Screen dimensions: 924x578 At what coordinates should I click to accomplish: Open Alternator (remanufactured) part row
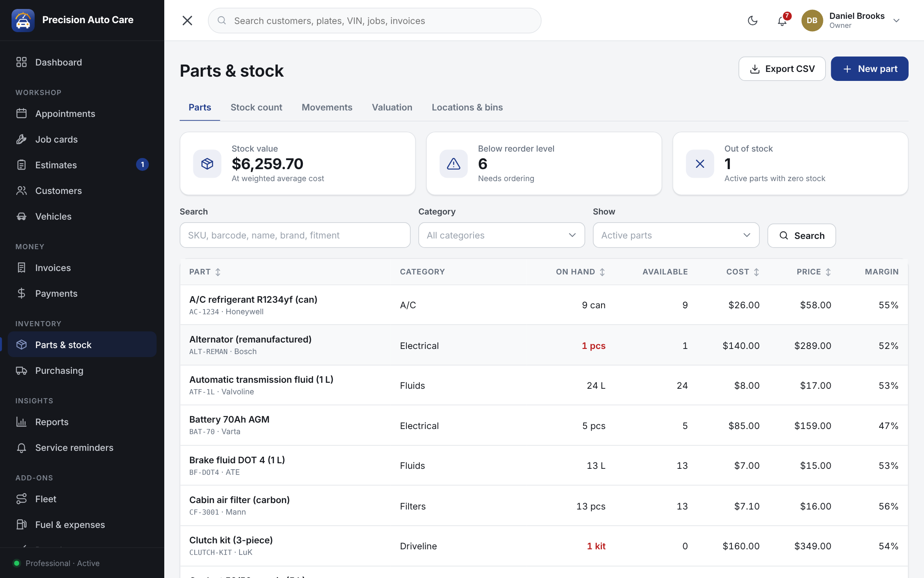coord(544,345)
